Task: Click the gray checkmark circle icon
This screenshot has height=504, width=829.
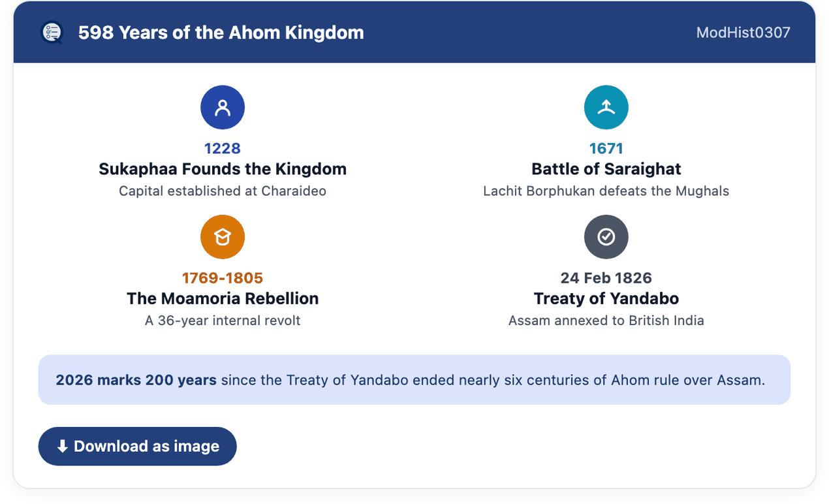Action: (606, 237)
